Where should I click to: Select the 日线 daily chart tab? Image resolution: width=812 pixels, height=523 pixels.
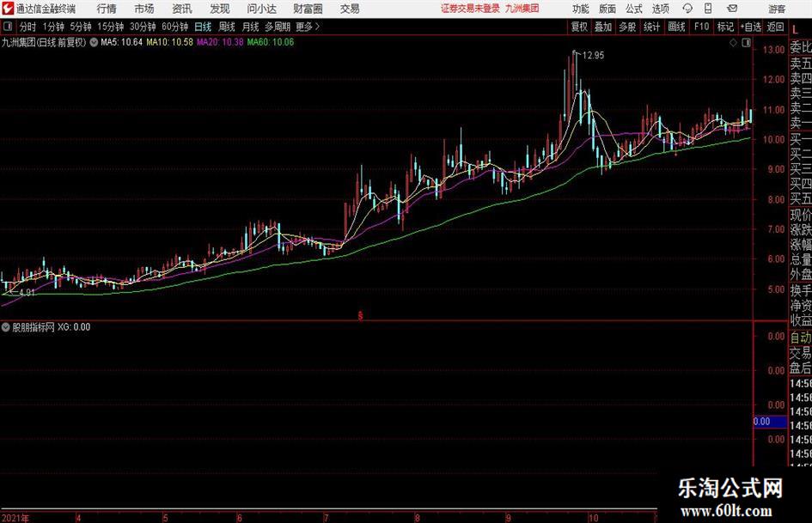click(203, 27)
